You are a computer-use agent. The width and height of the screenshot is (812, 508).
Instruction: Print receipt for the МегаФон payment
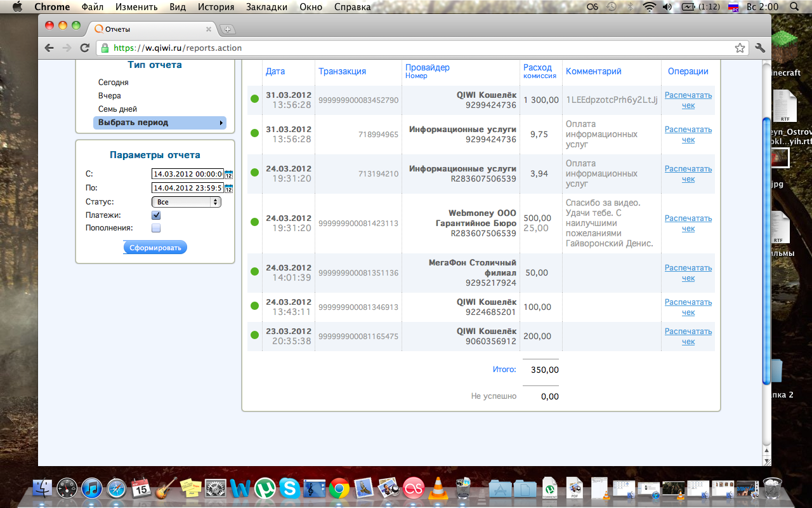(688, 273)
